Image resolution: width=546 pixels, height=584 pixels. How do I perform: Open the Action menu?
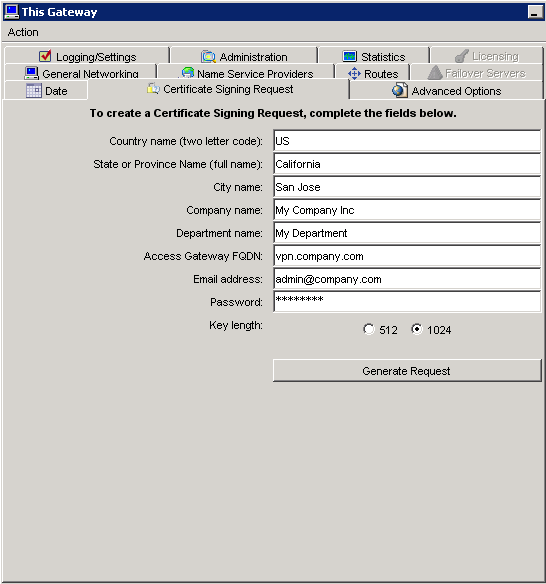23,32
